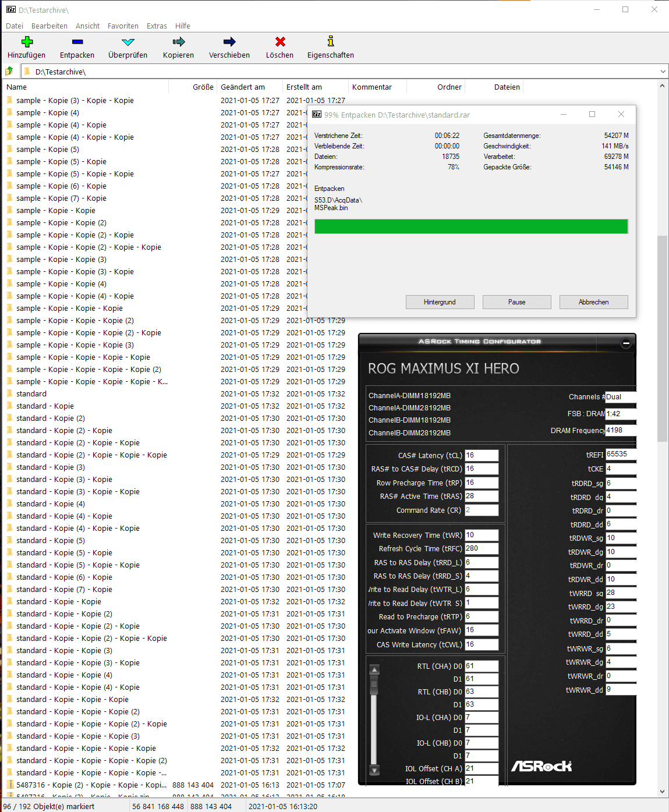The image size is (669, 812).
Task: Click status bar size '56 841 168 448'
Action: coord(158,806)
